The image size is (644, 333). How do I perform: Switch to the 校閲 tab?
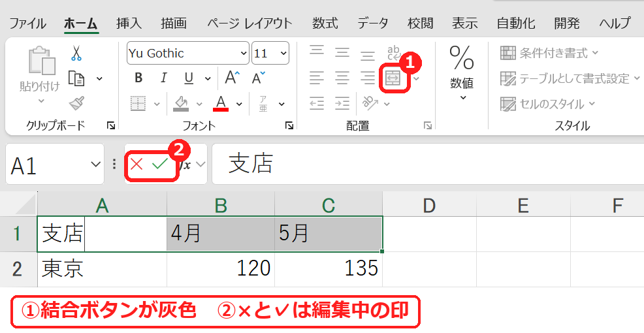coord(420,24)
